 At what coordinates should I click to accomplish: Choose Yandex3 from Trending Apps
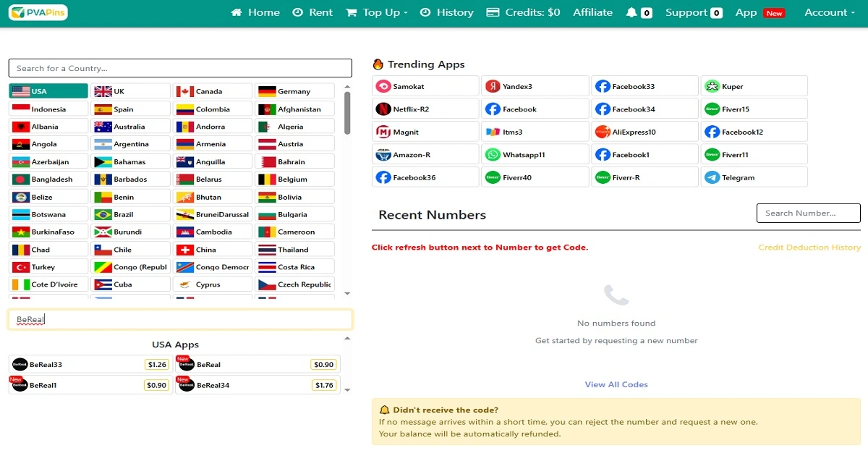point(535,86)
